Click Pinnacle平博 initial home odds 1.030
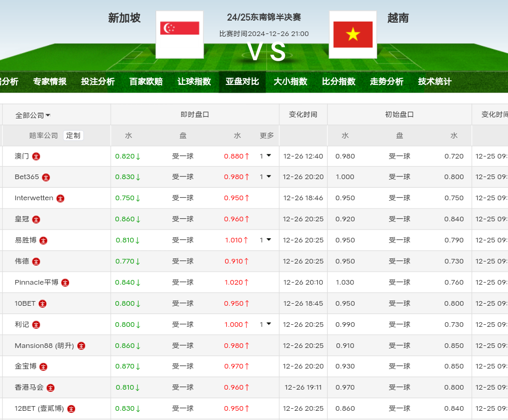Image resolution: width=508 pixels, height=420 pixels. tap(345, 283)
